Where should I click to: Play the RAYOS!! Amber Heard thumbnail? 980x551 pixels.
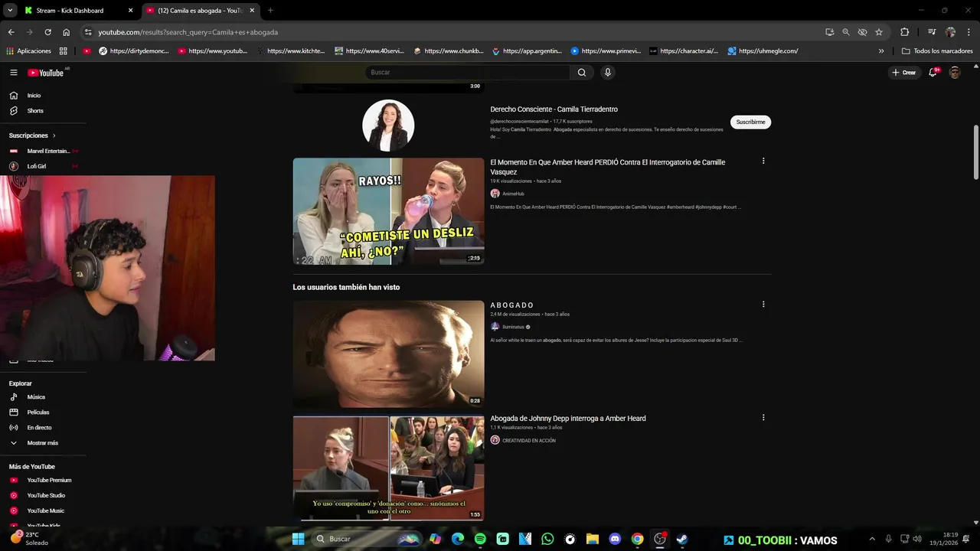tap(388, 211)
